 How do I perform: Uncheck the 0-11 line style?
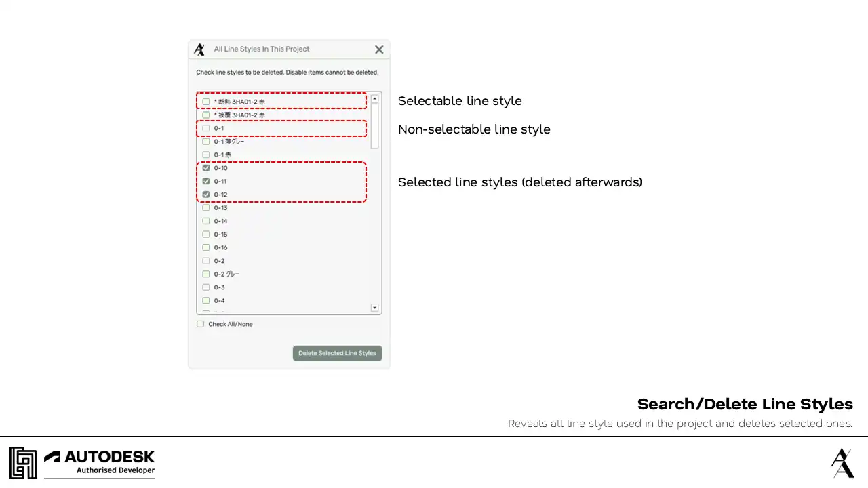click(x=206, y=182)
